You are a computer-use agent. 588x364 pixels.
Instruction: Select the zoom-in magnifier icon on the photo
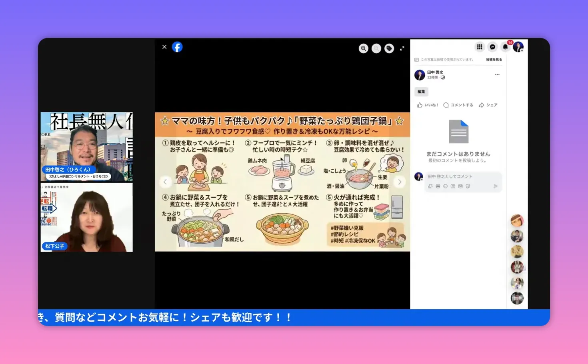tap(363, 48)
